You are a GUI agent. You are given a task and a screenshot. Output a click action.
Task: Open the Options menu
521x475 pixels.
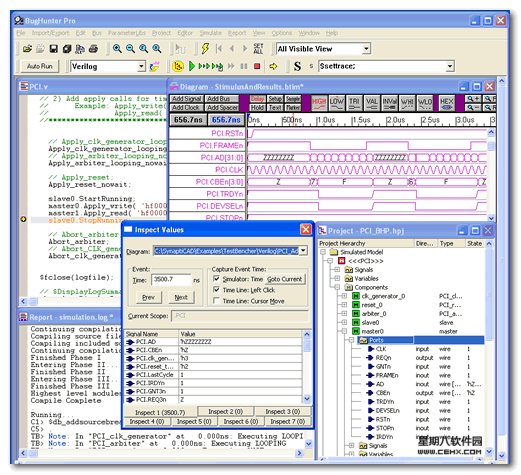[282, 33]
